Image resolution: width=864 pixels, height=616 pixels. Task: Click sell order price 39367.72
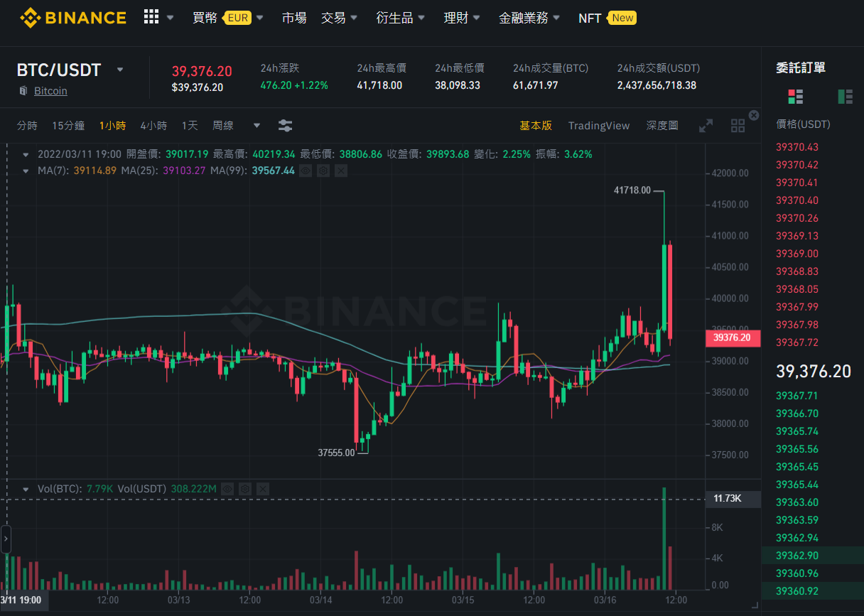(797, 342)
